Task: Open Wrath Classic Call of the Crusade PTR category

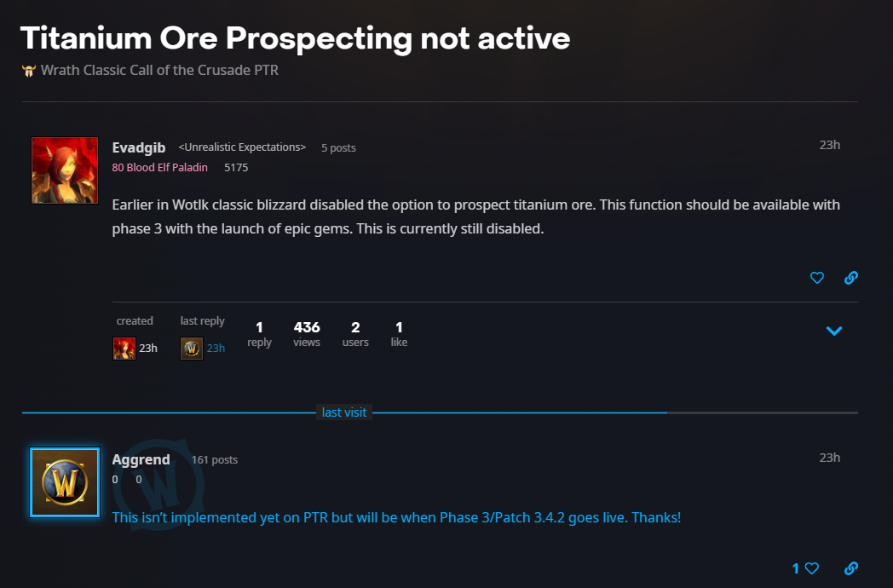Action: [x=159, y=70]
